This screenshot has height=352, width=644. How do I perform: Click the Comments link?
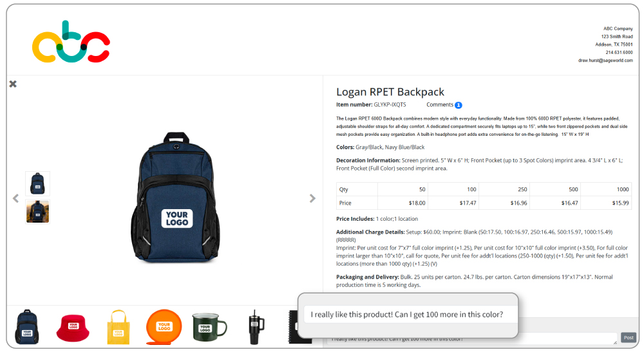(440, 105)
